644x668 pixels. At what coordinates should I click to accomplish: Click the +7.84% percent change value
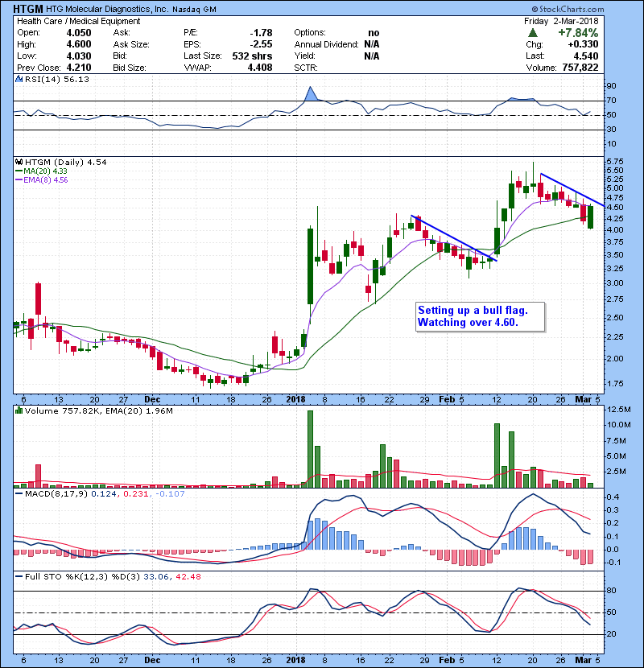(578, 33)
